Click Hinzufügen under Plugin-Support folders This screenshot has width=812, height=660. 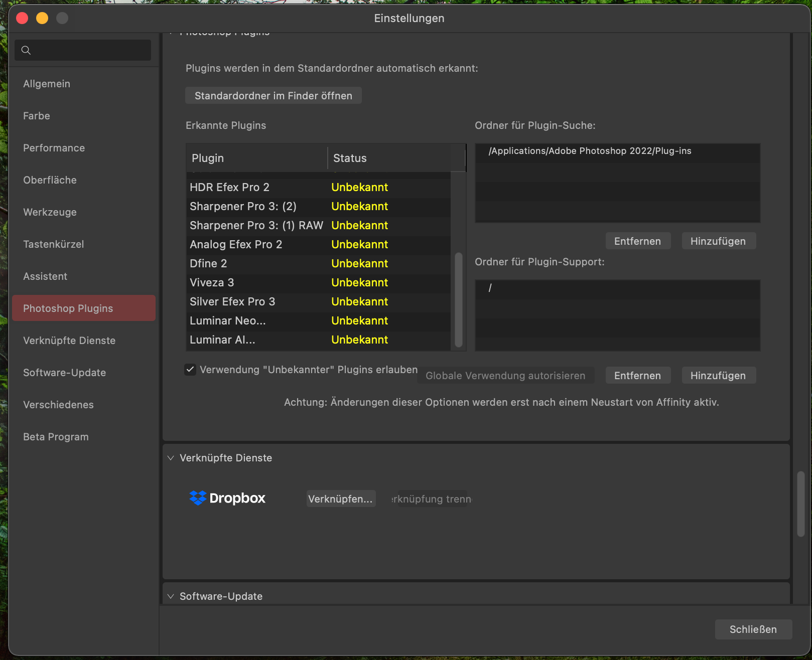pos(719,375)
